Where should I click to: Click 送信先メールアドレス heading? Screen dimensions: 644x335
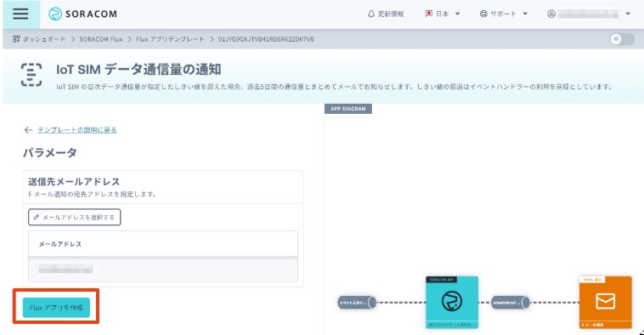pyautogui.click(x=74, y=182)
